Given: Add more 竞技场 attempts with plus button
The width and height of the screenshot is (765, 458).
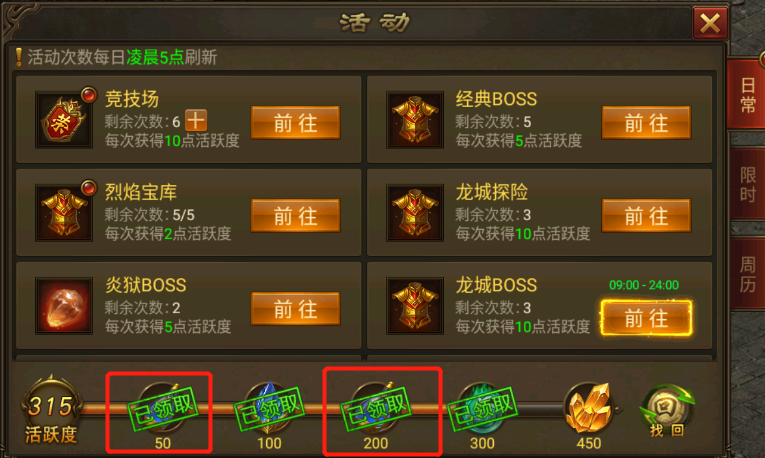Looking at the screenshot, I should 196,120.
